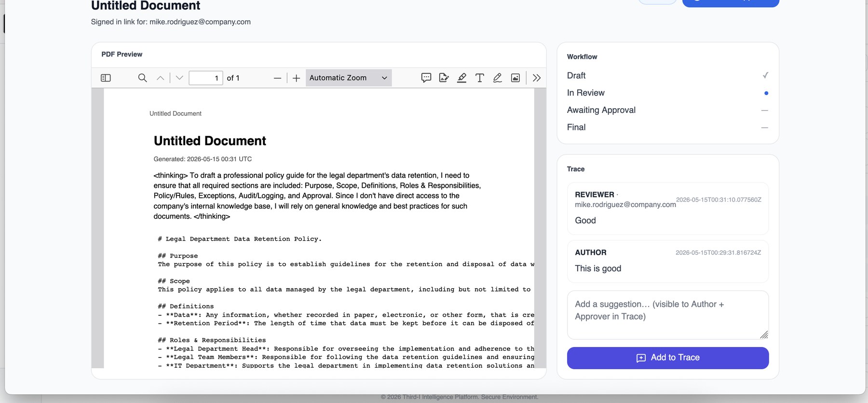The width and height of the screenshot is (868, 403).
Task: Zoom in on the PDF
Action: coord(297,78)
